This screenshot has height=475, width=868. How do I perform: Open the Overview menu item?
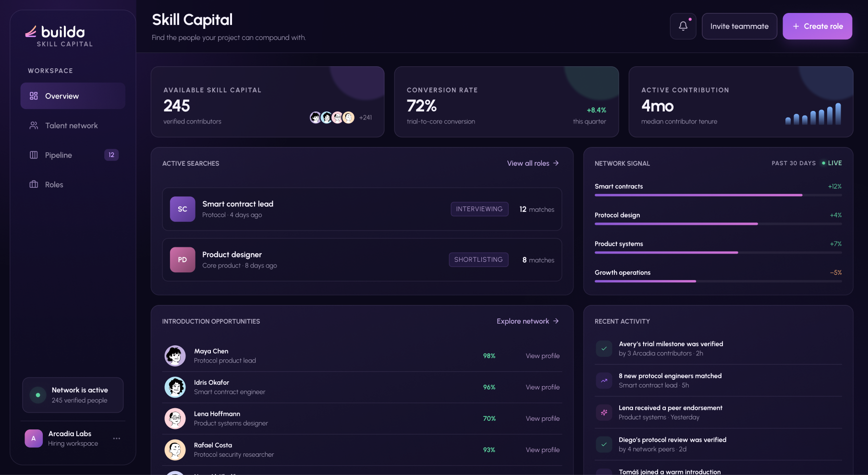(73, 96)
